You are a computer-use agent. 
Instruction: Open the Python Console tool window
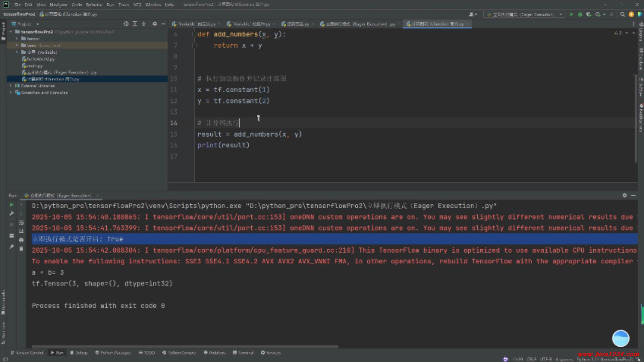point(179,353)
